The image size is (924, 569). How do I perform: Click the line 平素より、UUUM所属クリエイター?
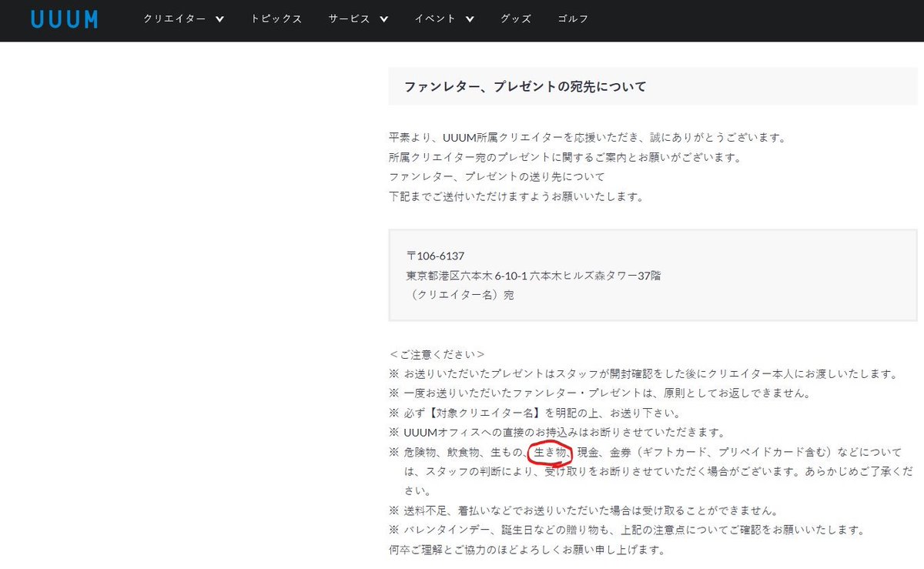pyautogui.click(x=587, y=138)
